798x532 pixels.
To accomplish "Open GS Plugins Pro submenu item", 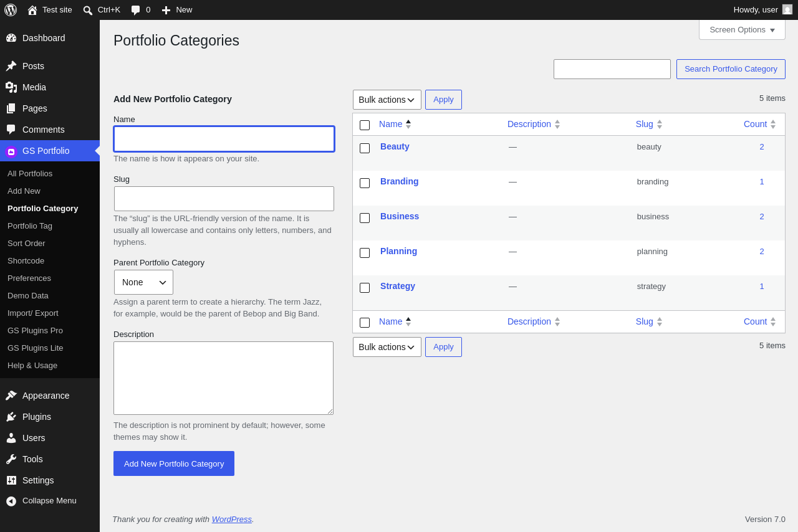I will (35, 330).
